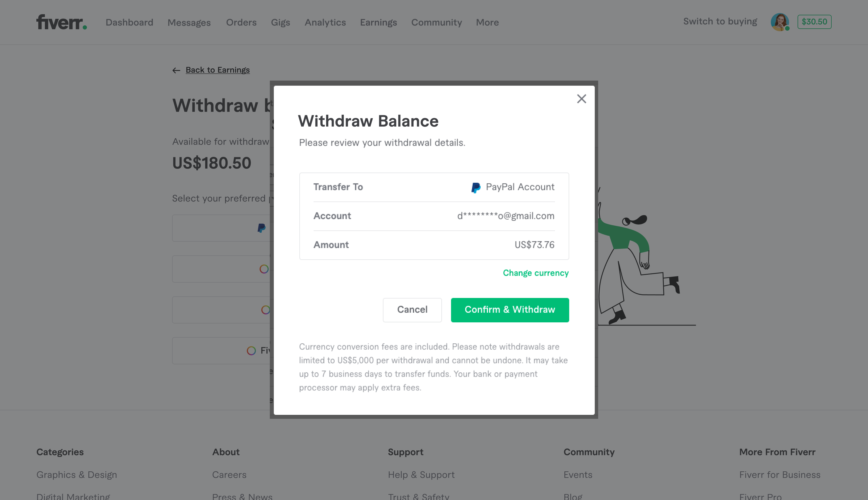Click the Community menu item
The width and height of the screenshot is (868, 500).
tap(436, 22)
